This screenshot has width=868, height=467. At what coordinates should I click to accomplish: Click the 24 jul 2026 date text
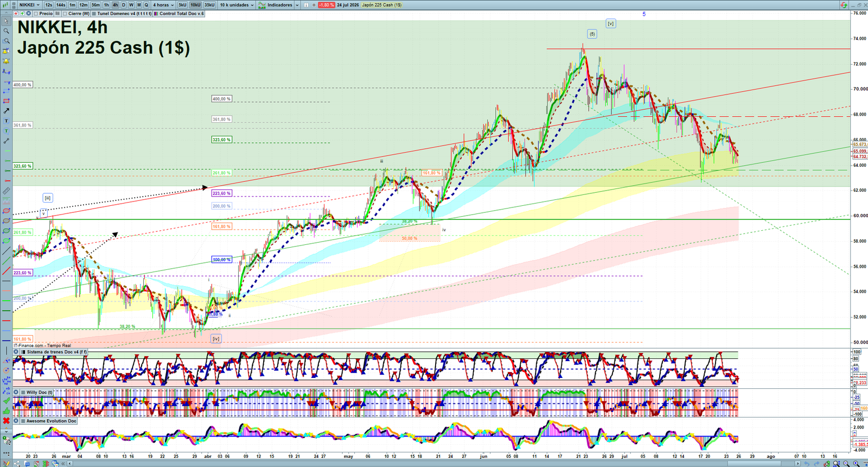point(348,5)
